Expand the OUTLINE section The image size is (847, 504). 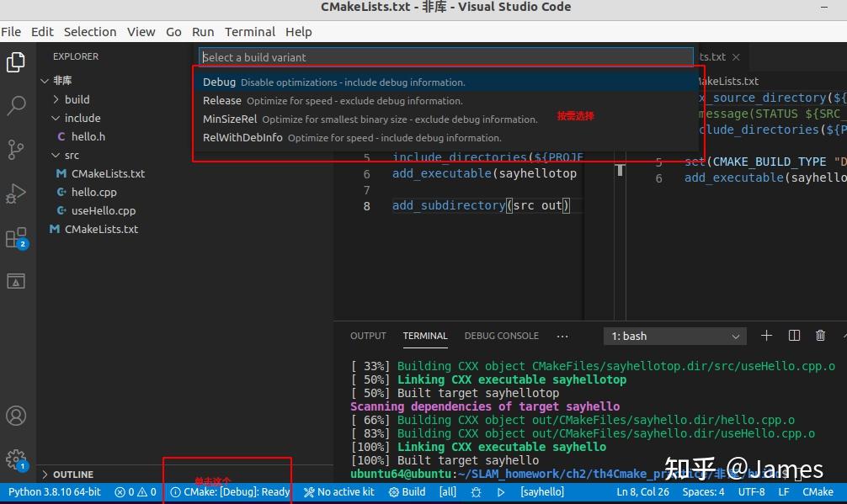click(73, 475)
